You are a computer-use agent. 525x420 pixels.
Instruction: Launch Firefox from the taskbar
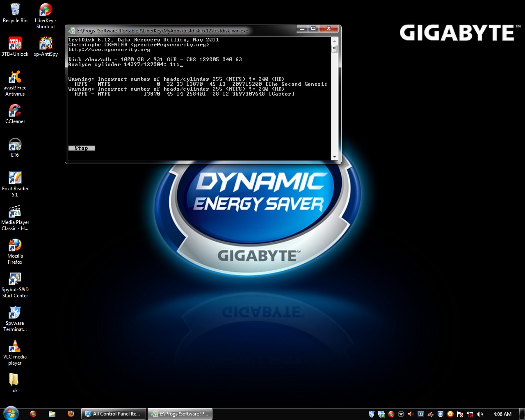pyautogui.click(x=71, y=414)
